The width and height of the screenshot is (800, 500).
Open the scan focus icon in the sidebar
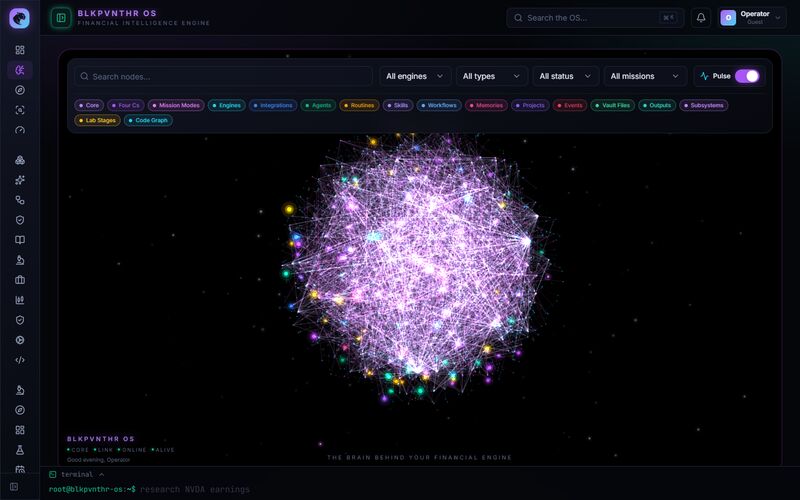20,110
